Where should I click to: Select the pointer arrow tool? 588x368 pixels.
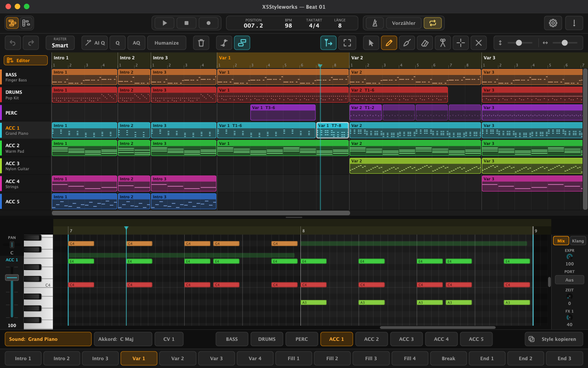pos(371,43)
